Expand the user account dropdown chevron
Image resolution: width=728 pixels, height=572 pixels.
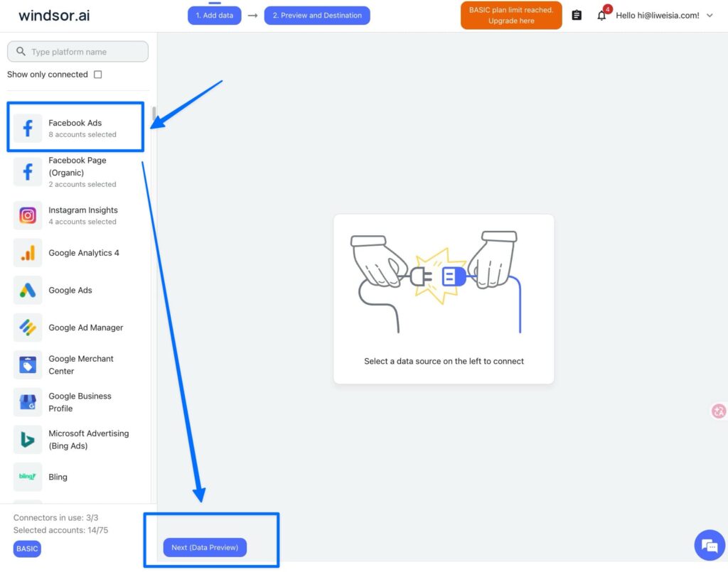tap(710, 16)
